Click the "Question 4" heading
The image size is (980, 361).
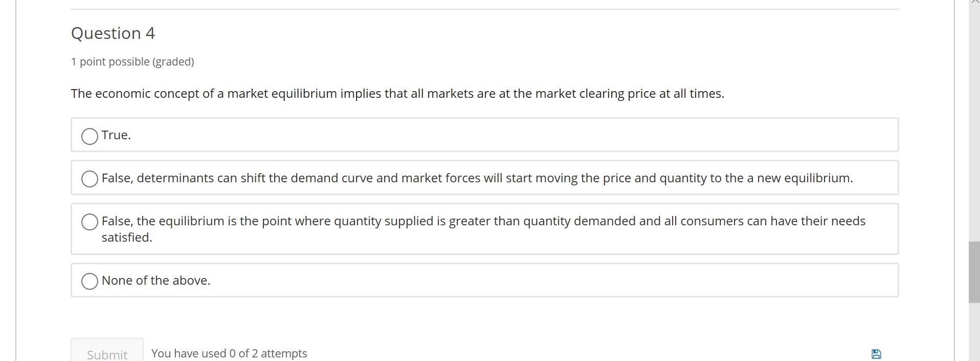point(113,33)
